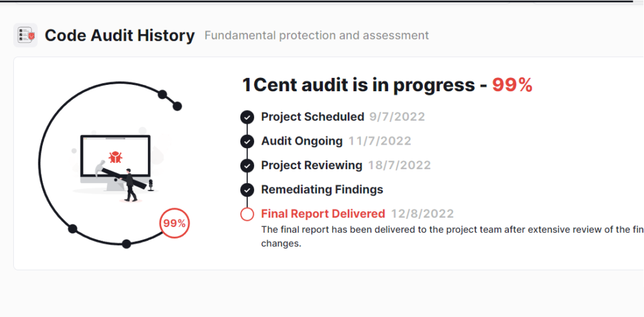Select the red circle beside Final Report Delivered

[247, 214]
